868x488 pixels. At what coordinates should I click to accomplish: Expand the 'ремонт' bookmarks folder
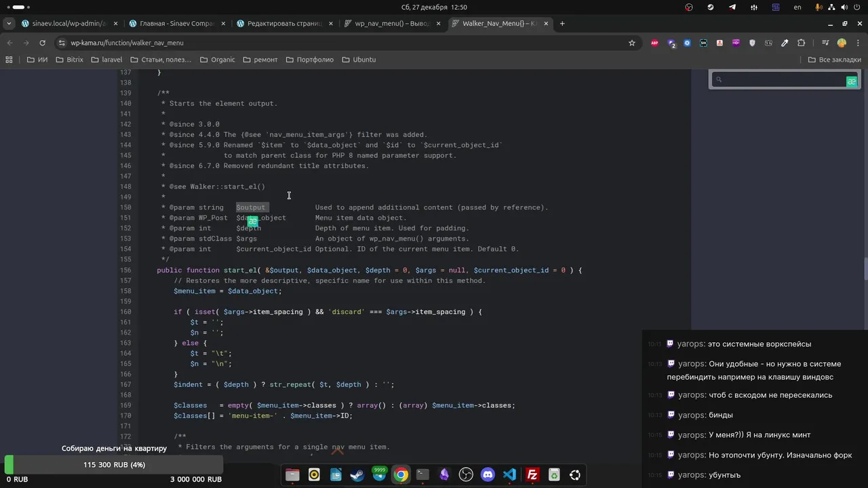coord(260,60)
